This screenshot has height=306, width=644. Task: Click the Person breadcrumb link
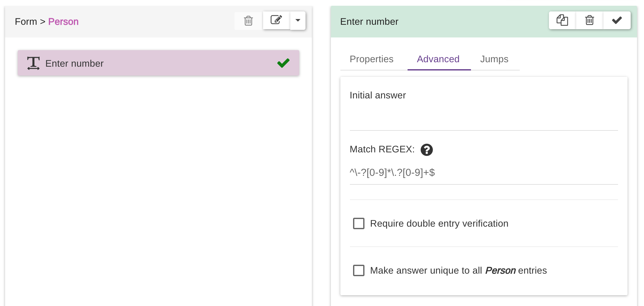pyautogui.click(x=63, y=22)
